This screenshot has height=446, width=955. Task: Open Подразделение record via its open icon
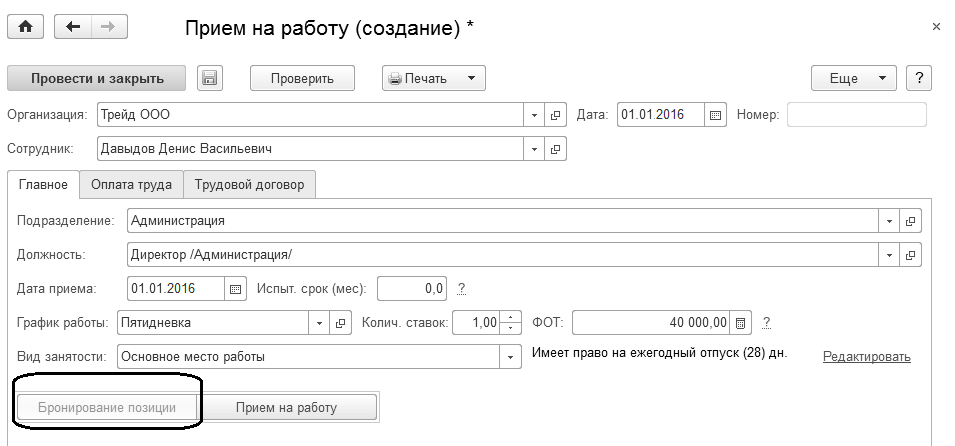pyautogui.click(x=910, y=221)
